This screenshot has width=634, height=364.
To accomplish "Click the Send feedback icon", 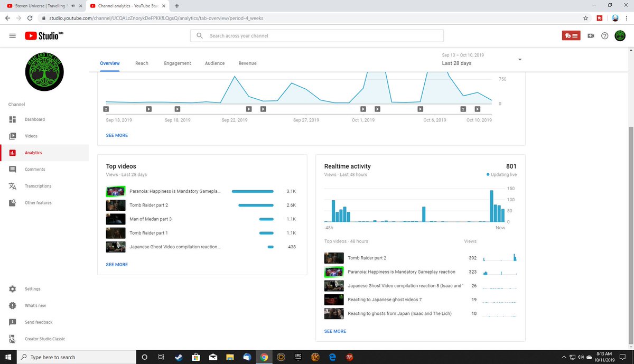I will point(13,322).
